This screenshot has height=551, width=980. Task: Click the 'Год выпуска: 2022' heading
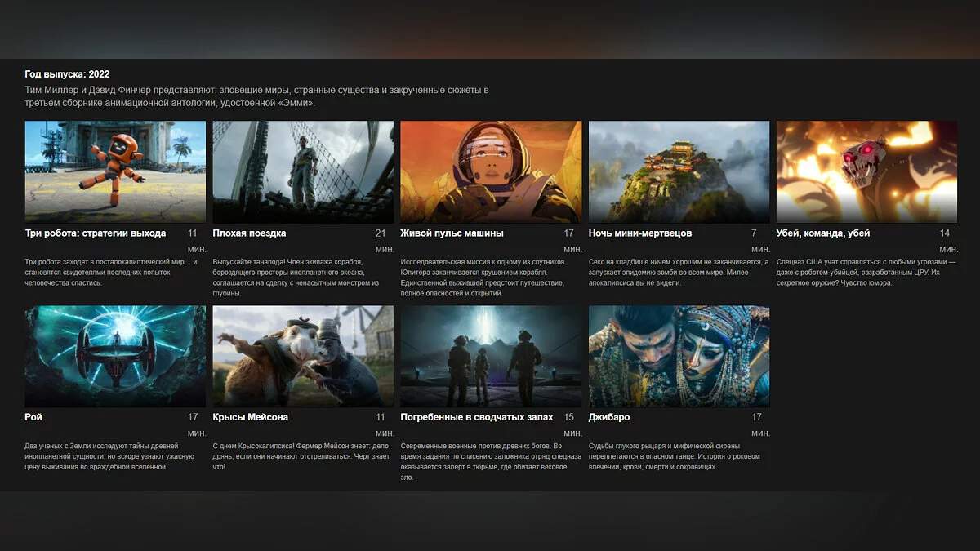click(x=67, y=74)
